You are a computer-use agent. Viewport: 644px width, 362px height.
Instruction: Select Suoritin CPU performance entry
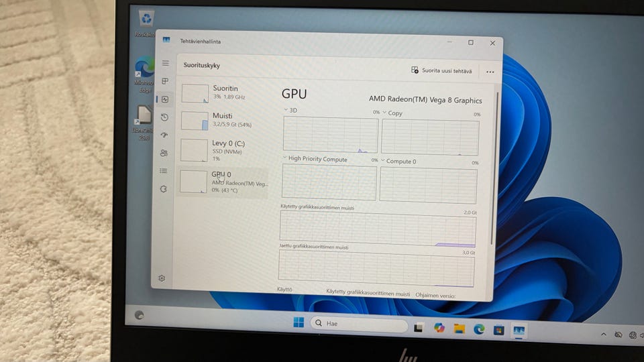click(x=225, y=93)
